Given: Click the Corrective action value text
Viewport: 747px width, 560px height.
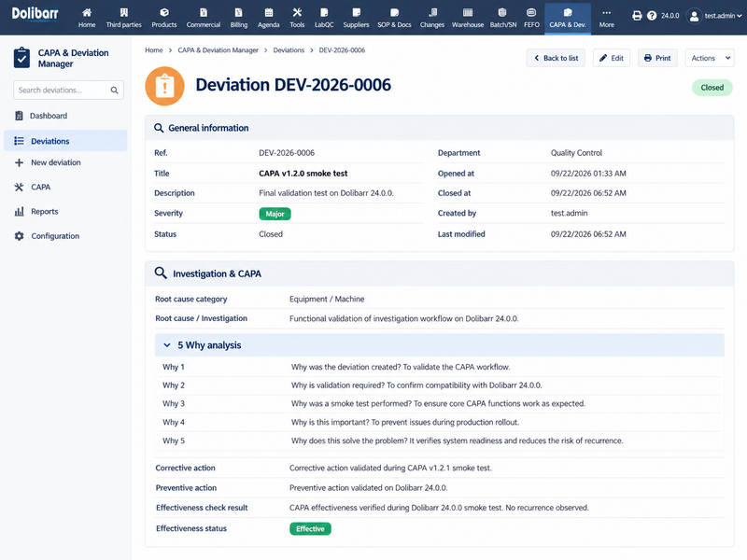Looking at the screenshot, I should (390, 469).
